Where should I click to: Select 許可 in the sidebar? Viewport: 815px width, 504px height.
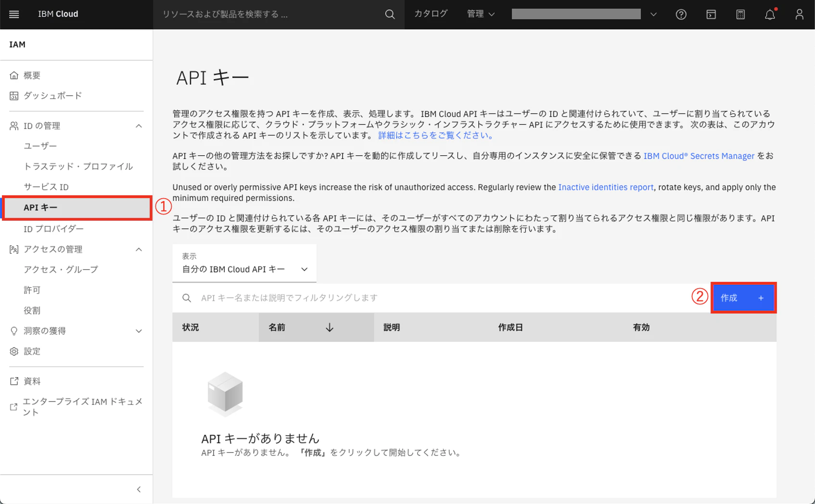click(x=32, y=290)
